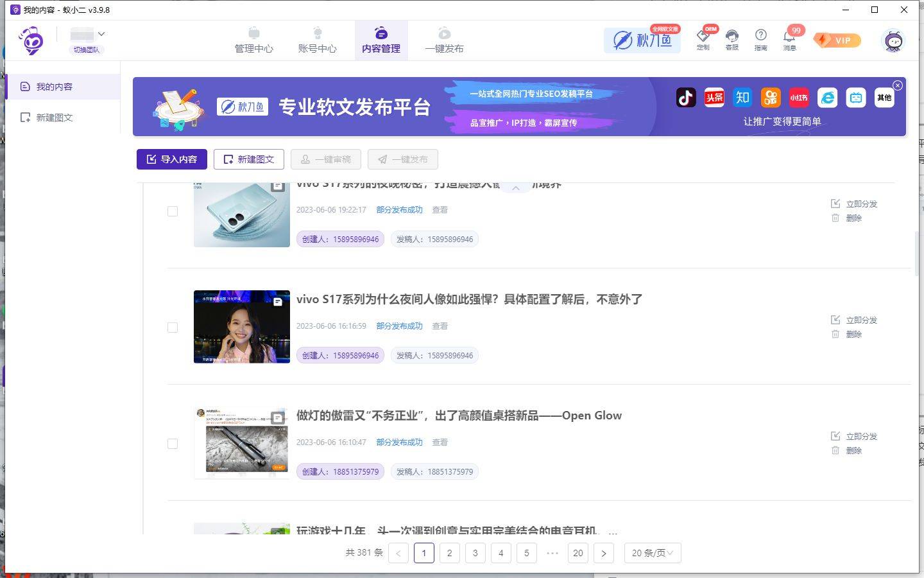This screenshot has width=924, height=578.
Task: Click the blue e browser icon in banner
Action: tap(828, 98)
